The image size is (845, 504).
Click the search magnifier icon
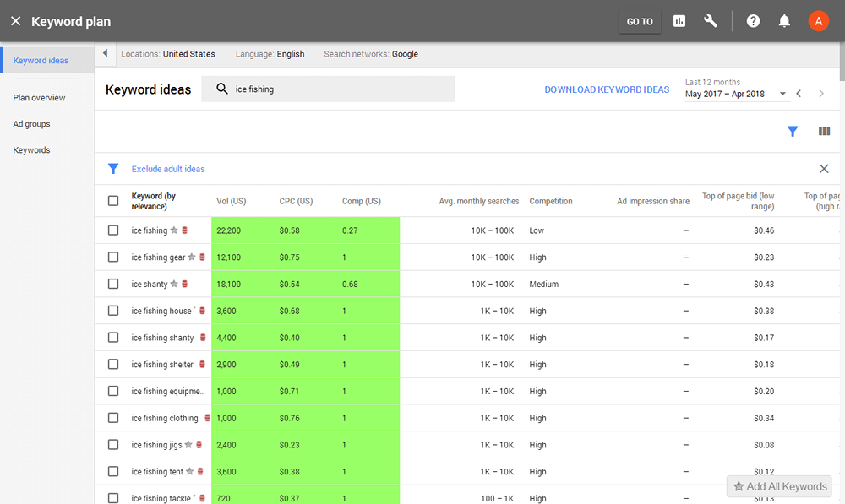click(222, 89)
